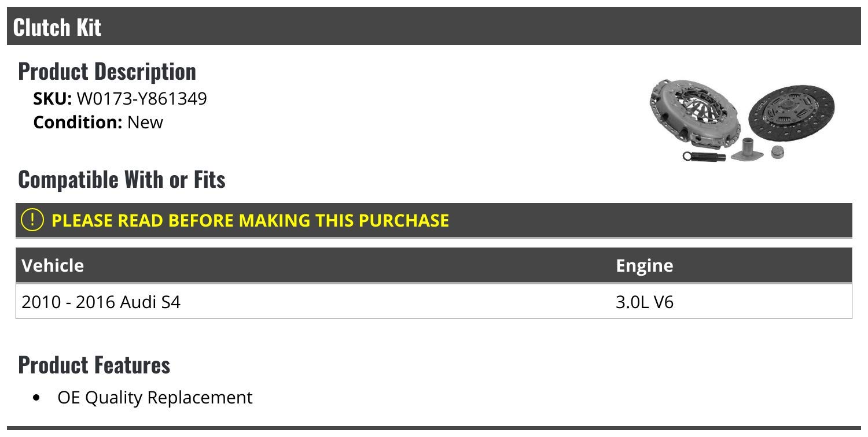Click the SKU label text
This screenshot has width=868, height=437.
53,99
